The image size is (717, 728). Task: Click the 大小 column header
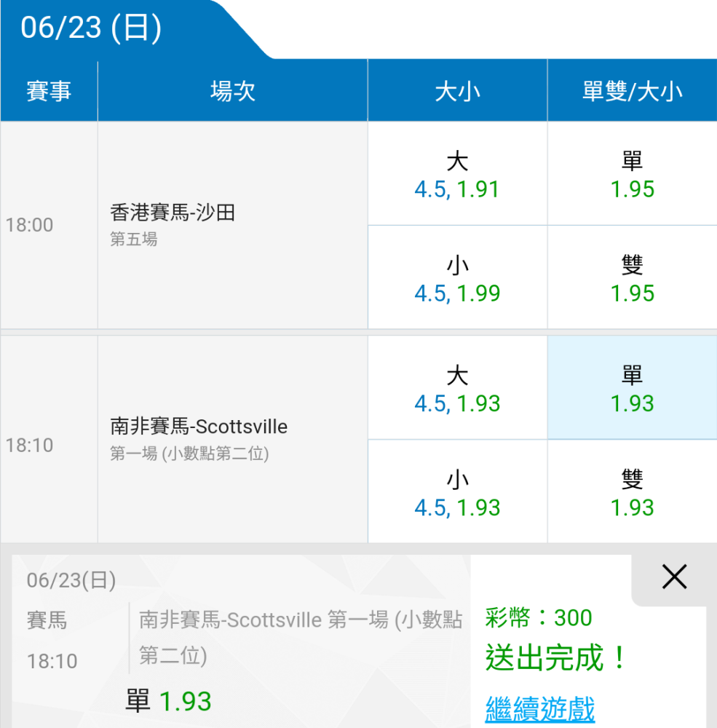(457, 92)
